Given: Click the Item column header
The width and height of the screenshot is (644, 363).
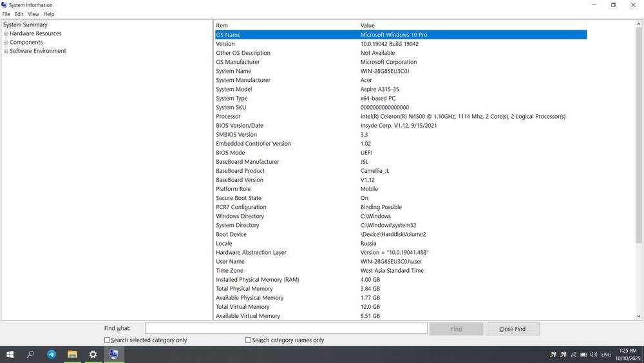Looking at the screenshot, I should click(x=287, y=25).
